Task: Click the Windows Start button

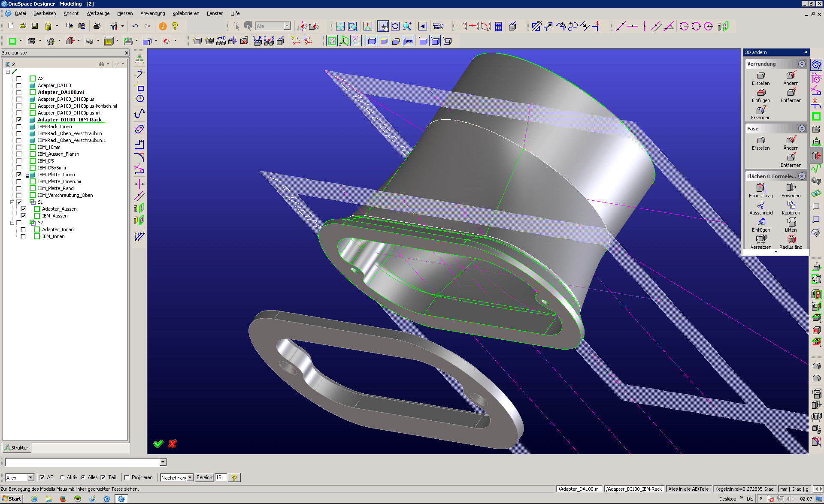Action: tap(12, 498)
